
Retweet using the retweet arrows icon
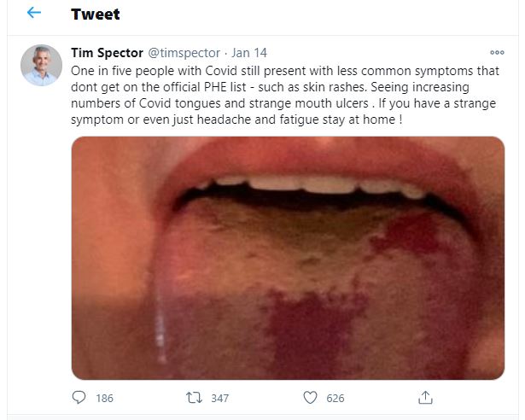pos(193,397)
